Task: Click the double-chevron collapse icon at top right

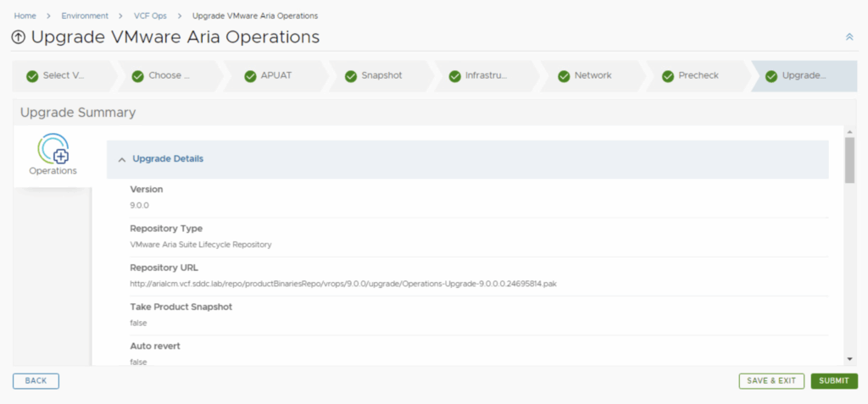Action: tap(849, 37)
